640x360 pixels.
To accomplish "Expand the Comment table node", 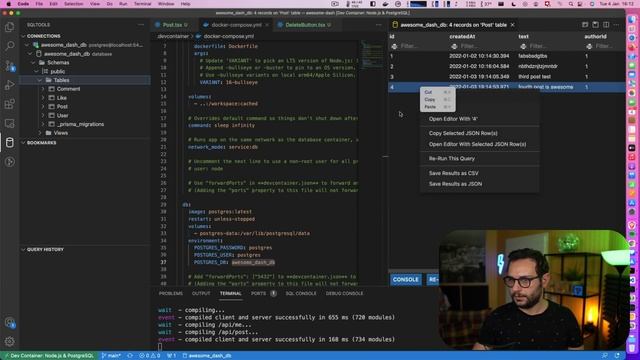I will (43, 89).
